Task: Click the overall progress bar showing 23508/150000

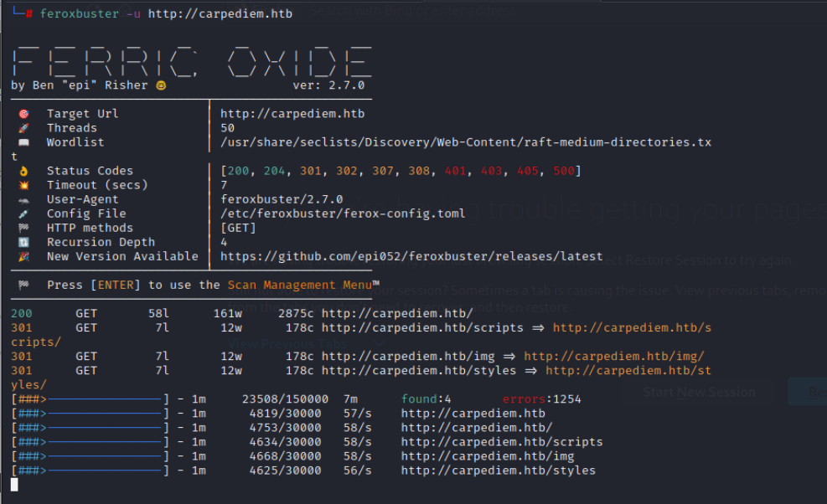Action: click(x=90, y=399)
